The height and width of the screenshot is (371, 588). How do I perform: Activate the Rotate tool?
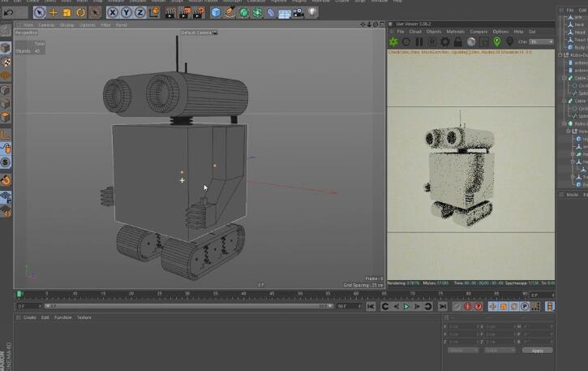80,12
